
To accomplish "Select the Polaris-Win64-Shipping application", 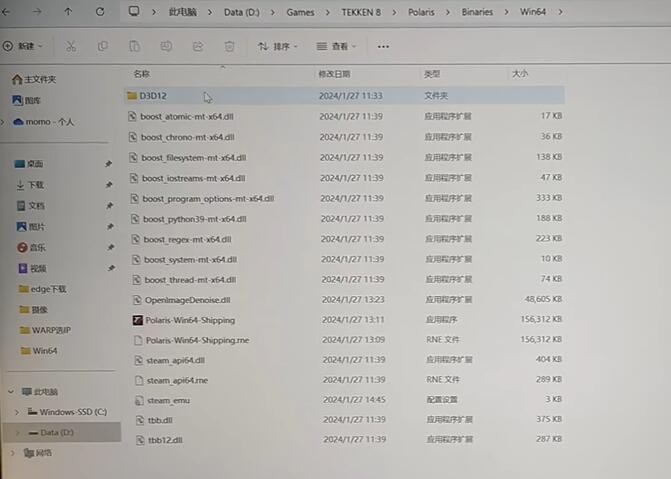I will pyautogui.click(x=347, y=320).
